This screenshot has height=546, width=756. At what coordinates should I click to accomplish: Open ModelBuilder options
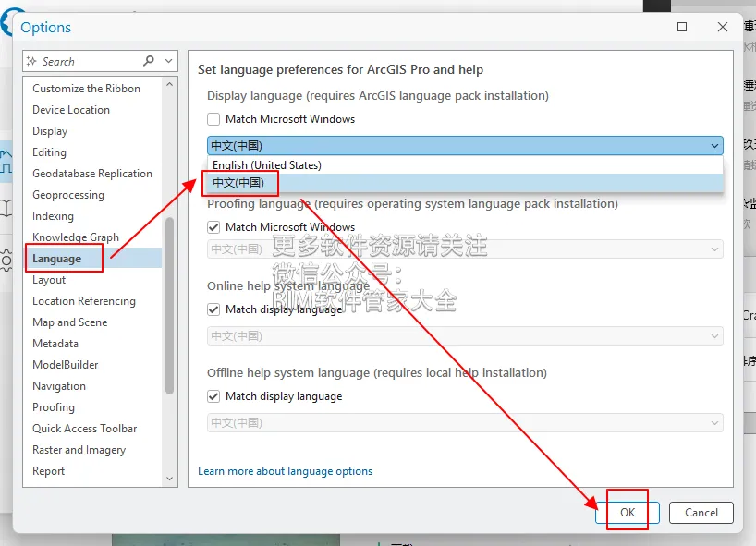click(x=65, y=364)
